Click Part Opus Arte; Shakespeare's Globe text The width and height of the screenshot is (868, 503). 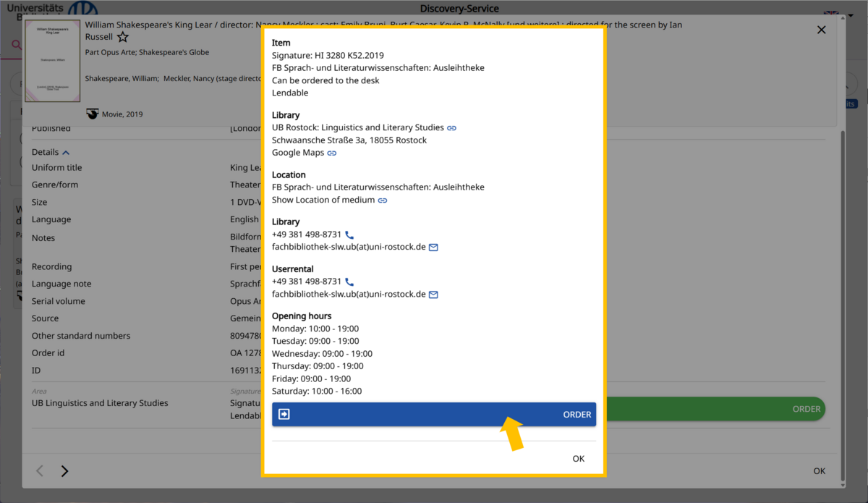(148, 52)
